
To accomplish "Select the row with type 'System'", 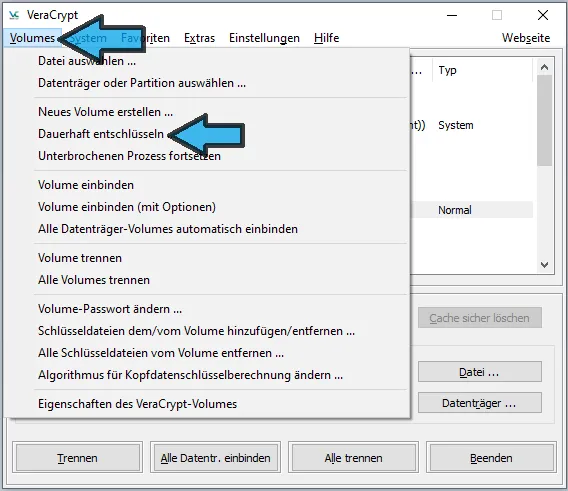I will tap(471, 125).
